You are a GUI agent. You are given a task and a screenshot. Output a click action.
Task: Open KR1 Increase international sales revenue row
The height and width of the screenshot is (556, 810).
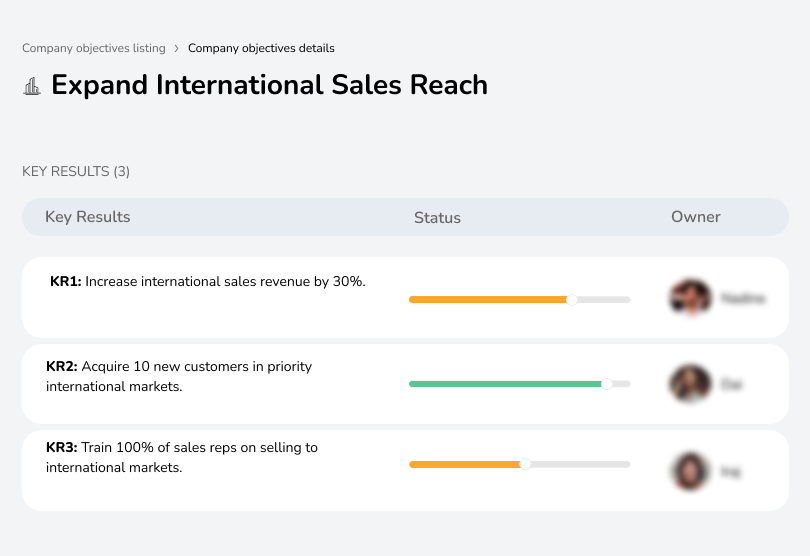pyautogui.click(x=405, y=298)
